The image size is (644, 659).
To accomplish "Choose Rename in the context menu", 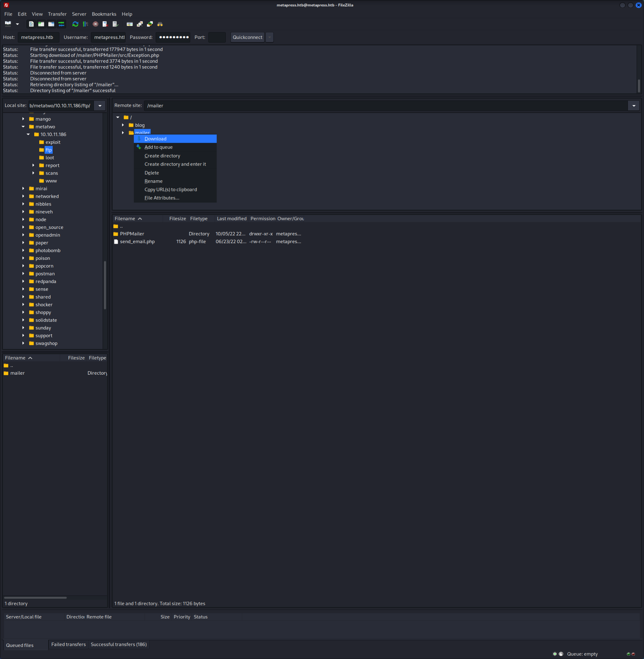I will [x=175, y=181].
